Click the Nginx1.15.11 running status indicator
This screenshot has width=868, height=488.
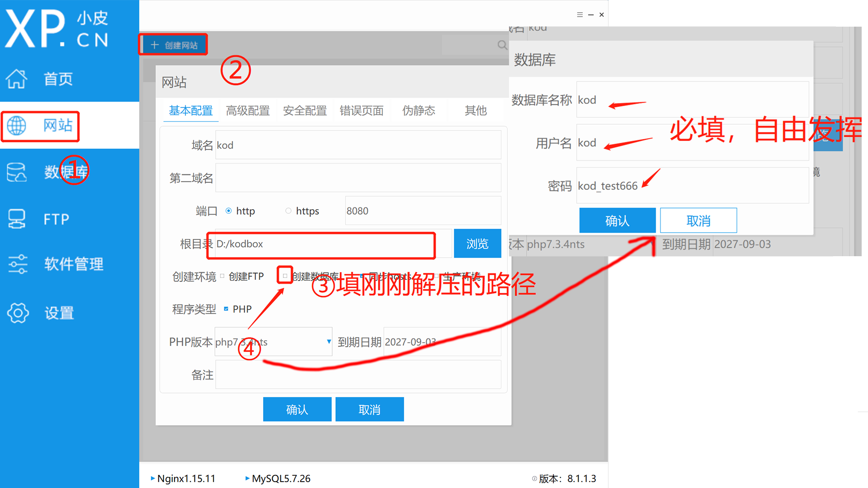(153, 478)
